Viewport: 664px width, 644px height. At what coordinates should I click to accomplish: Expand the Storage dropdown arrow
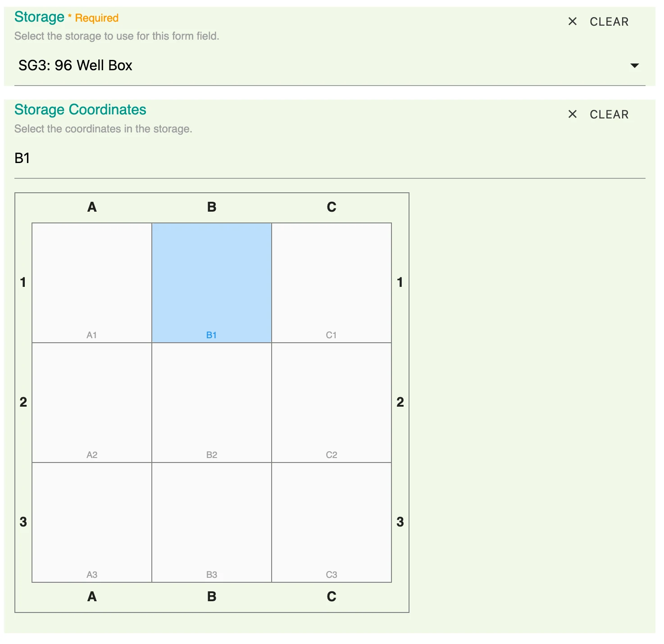tap(634, 66)
